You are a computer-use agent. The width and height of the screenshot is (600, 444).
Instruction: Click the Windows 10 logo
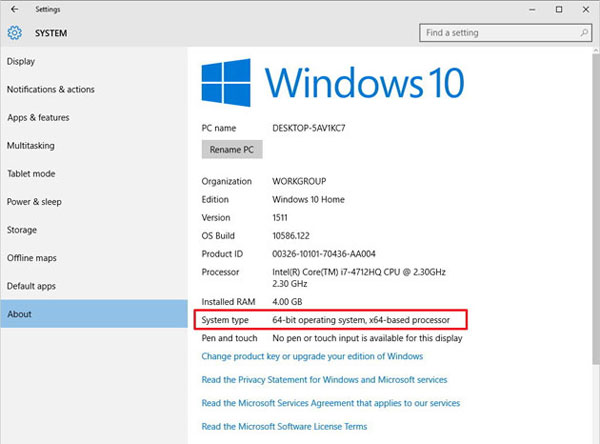[333, 82]
